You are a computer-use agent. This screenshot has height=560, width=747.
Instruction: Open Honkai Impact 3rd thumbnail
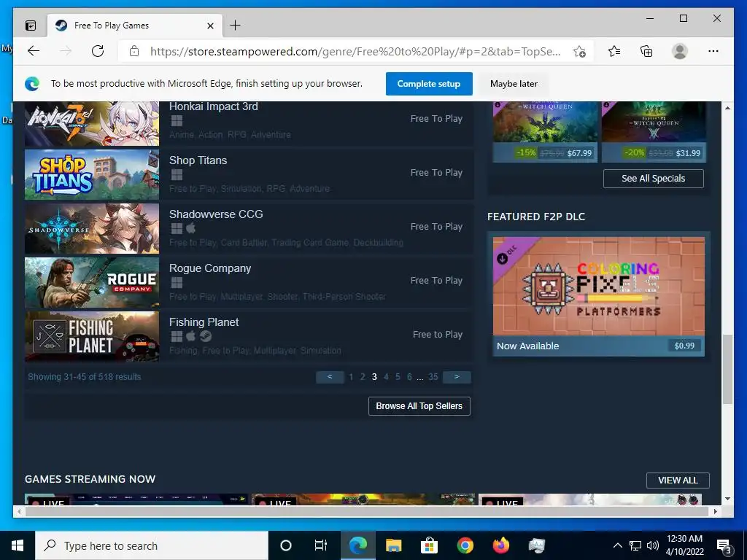click(92, 123)
